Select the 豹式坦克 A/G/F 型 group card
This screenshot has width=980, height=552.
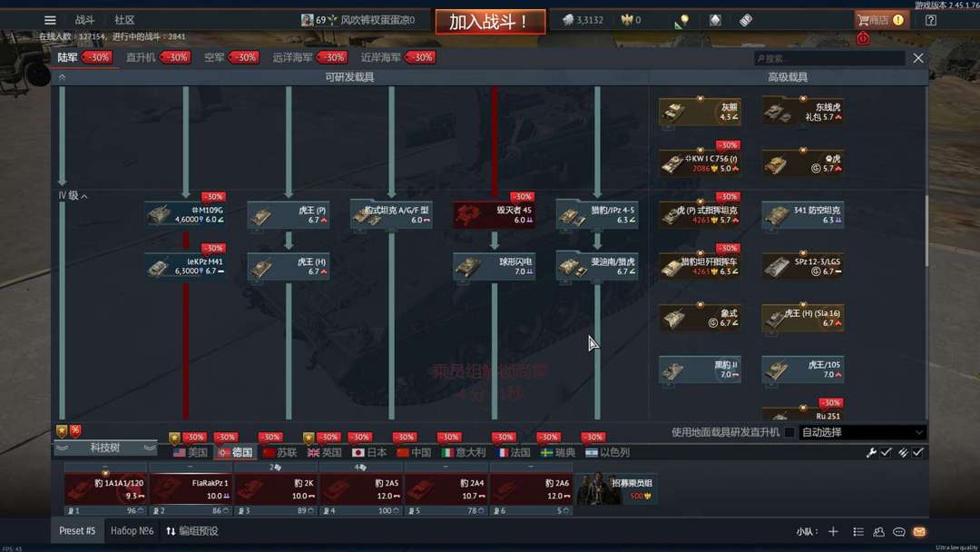[391, 214]
